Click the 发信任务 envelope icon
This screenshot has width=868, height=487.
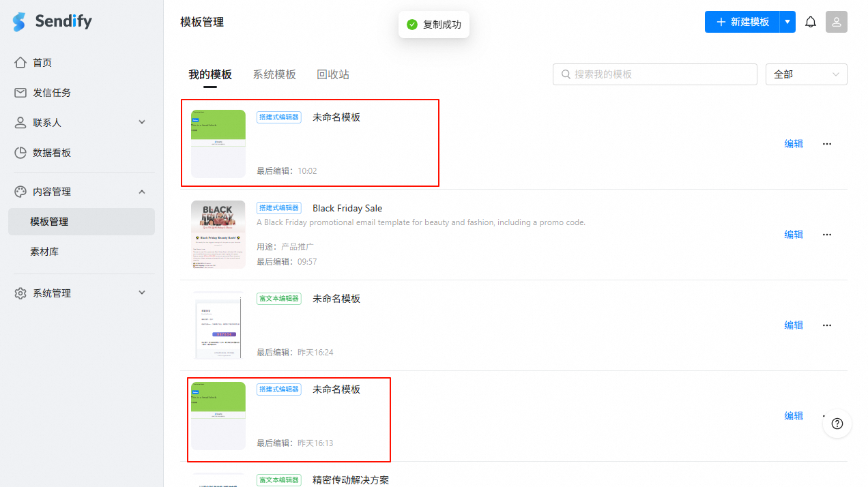pos(20,93)
